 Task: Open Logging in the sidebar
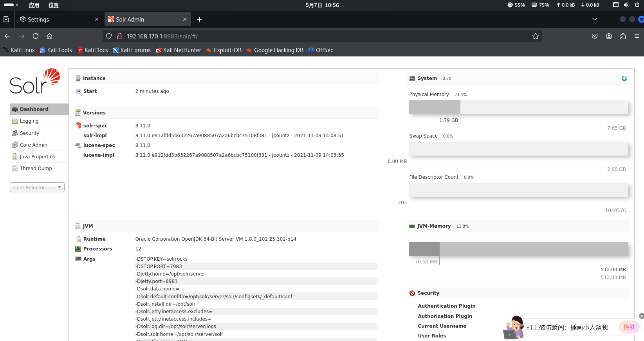pos(39,121)
